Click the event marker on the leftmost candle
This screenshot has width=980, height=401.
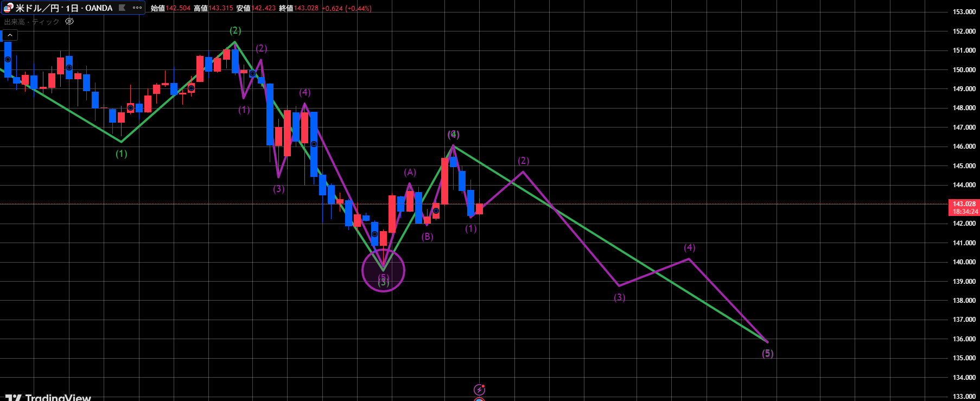pyautogui.click(x=8, y=60)
